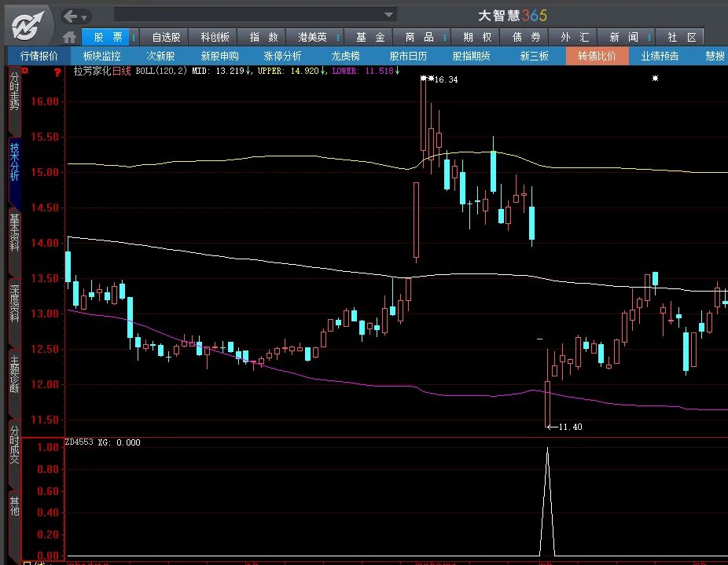728x565 pixels.
Task: Expand the options handle next to 股票
Action: 134,37
